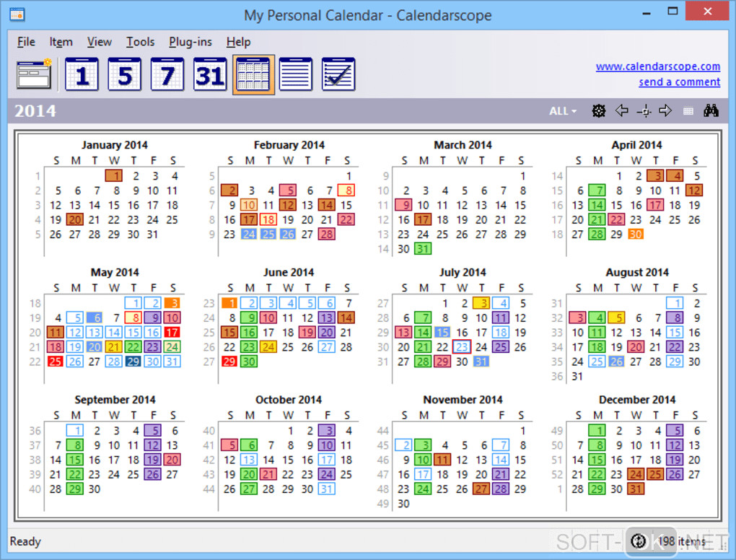Viewport: 736px width, 560px height.
Task: Go to next year with right arrow
Action: click(x=665, y=111)
